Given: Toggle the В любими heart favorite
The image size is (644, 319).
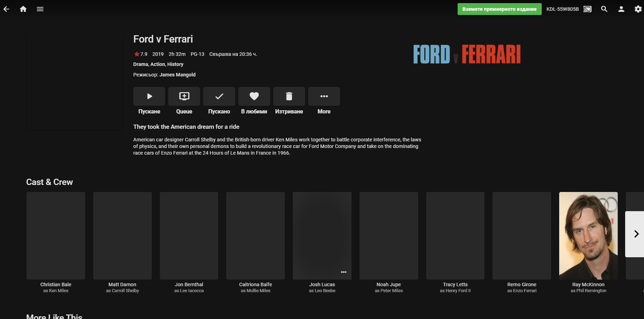Looking at the screenshot, I should (x=254, y=96).
